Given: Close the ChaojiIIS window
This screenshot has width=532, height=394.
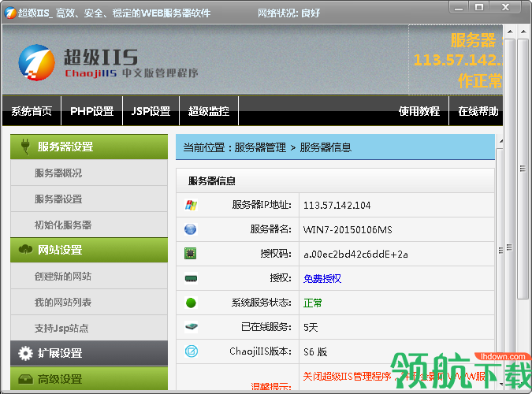Looking at the screenshot, I should [505, 7].
